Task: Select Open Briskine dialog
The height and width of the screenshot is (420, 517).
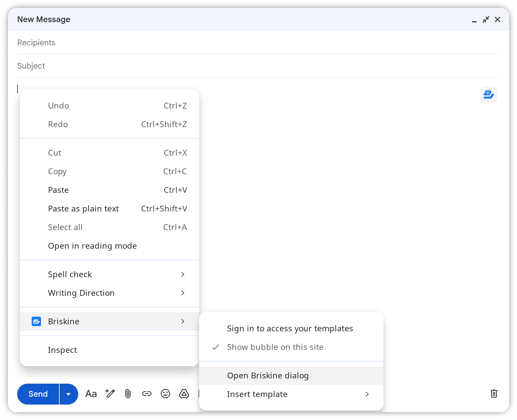Action: pyautogui.click(x=268, y=375)
